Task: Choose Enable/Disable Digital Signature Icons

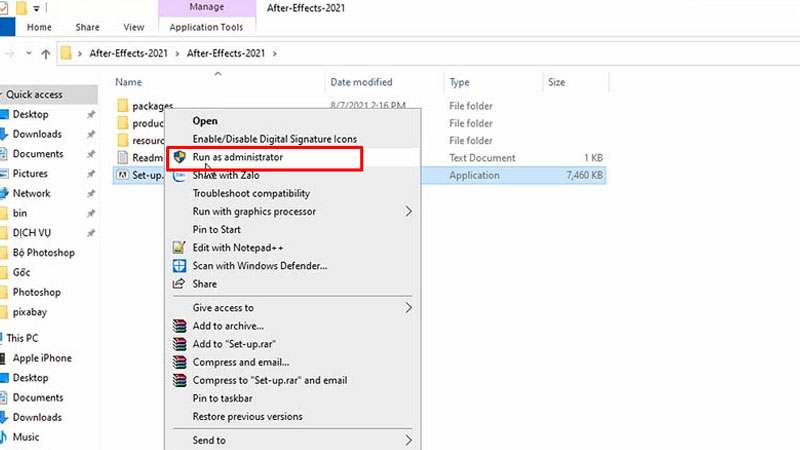Action: [274, 139]
